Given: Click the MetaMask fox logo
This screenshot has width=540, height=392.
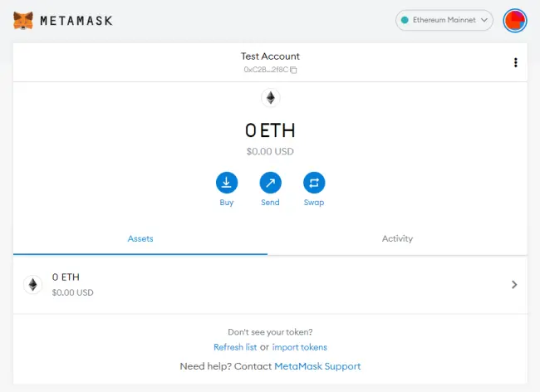Looking at the screenshot, I should (x=23, y=20).
